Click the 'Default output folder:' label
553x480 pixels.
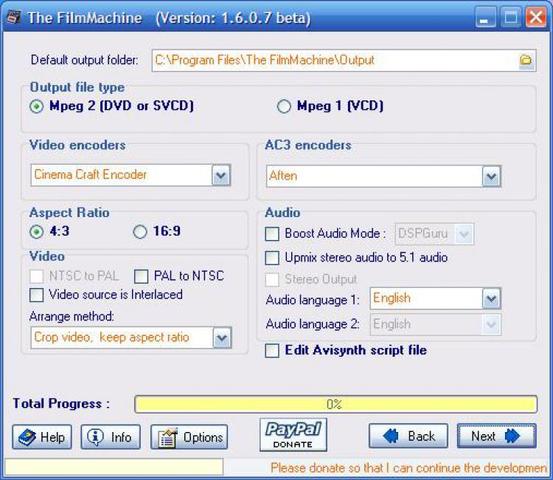coord(84,60)
